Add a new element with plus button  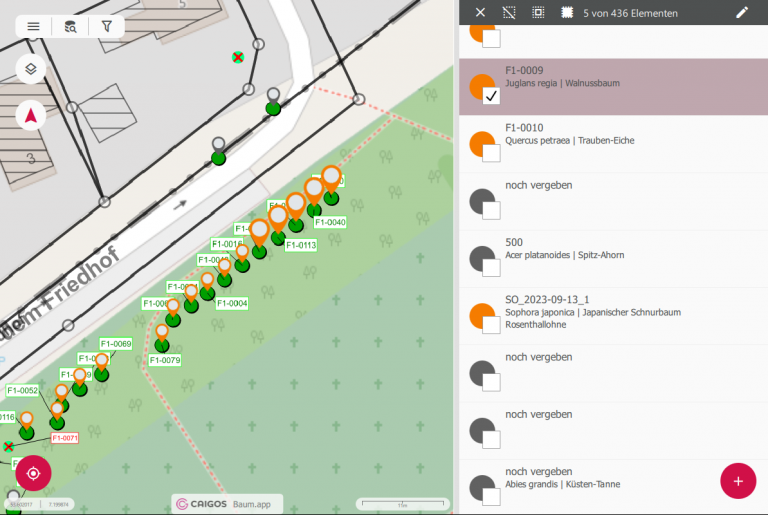click(738, 481)
